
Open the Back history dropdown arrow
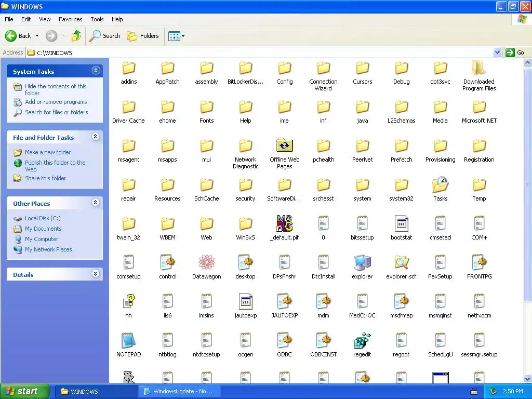click(37, 36)
